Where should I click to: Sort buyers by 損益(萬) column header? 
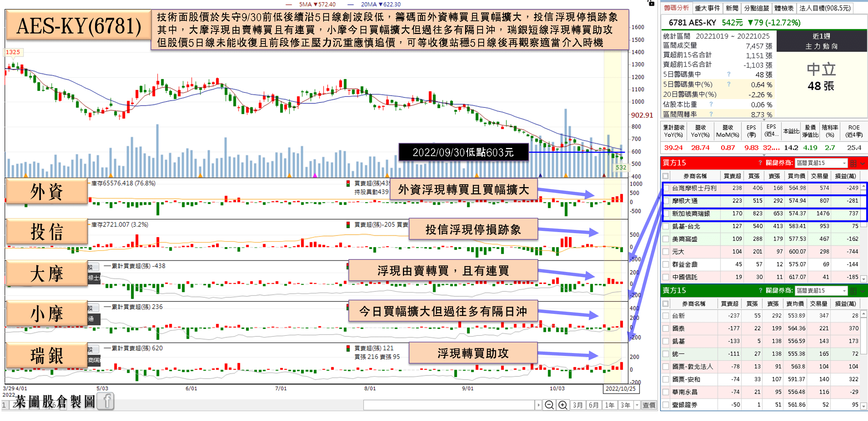(845, 176)
